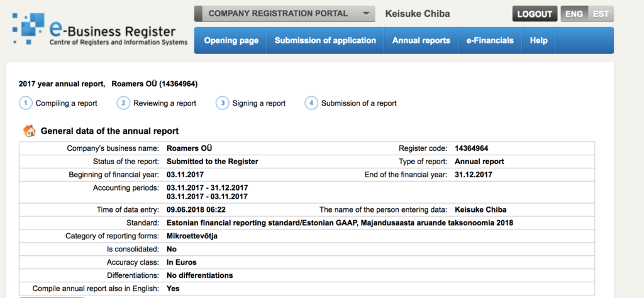This screenshot has height=298, width=644.
Task: Open the Opening page menu
Action: [231, 41]
